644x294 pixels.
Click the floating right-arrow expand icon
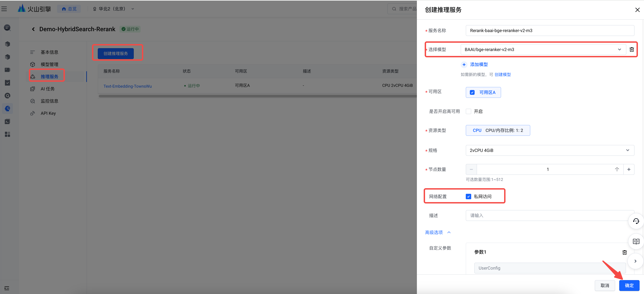coord(636,261)
